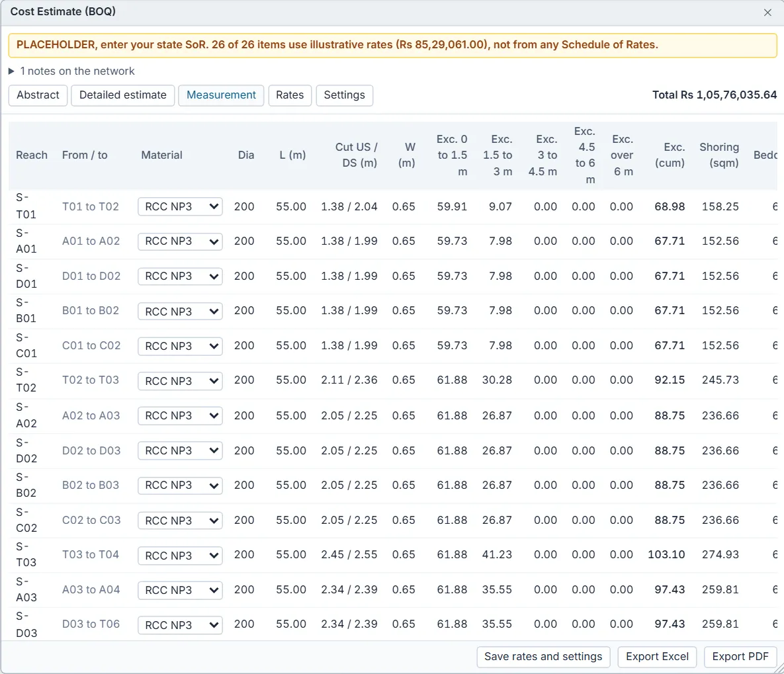The image size is (784, 674).
Task: Click the 245.73 shoring value
Action: click(x=720, y=380)
